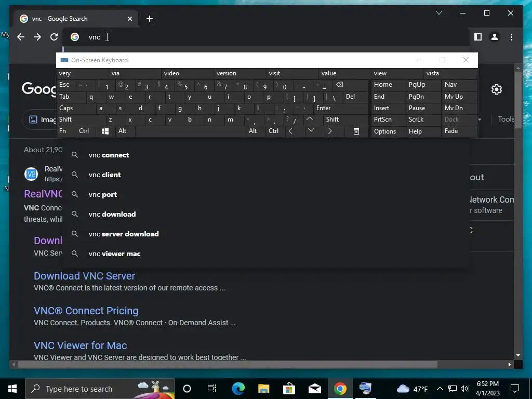Toggle the Fade key on On-Screen Keyboard
This screenshot has width=532, height=399.
tap(459, 131)
